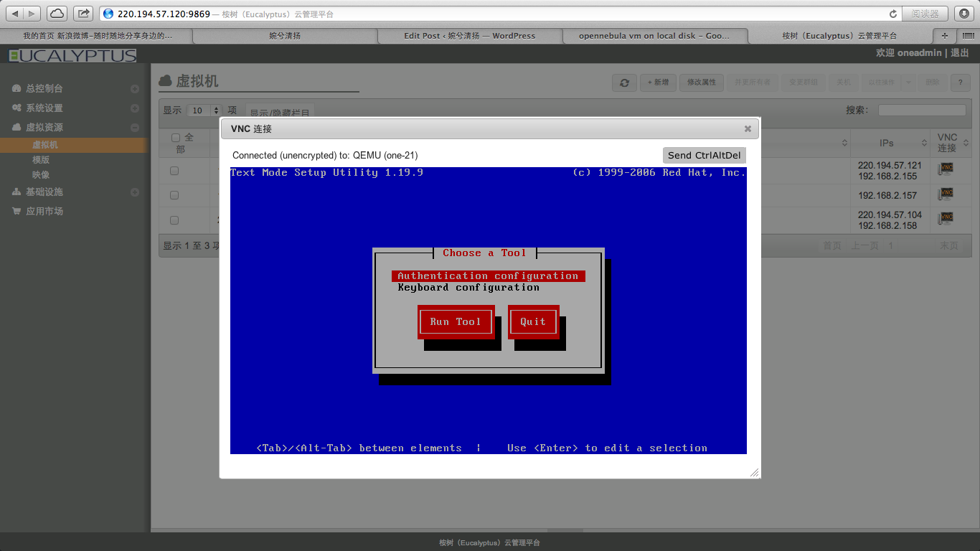The image size is (980, 551).
Task: Click the 退出 logout link
Action: coord(960,53)
